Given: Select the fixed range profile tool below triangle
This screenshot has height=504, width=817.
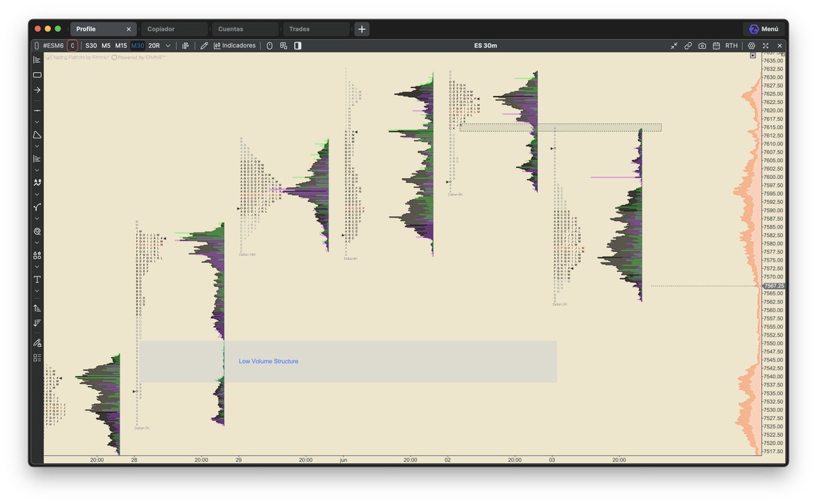Looking at the screenshot, I should pyautogui.click(x=37, y=158).
